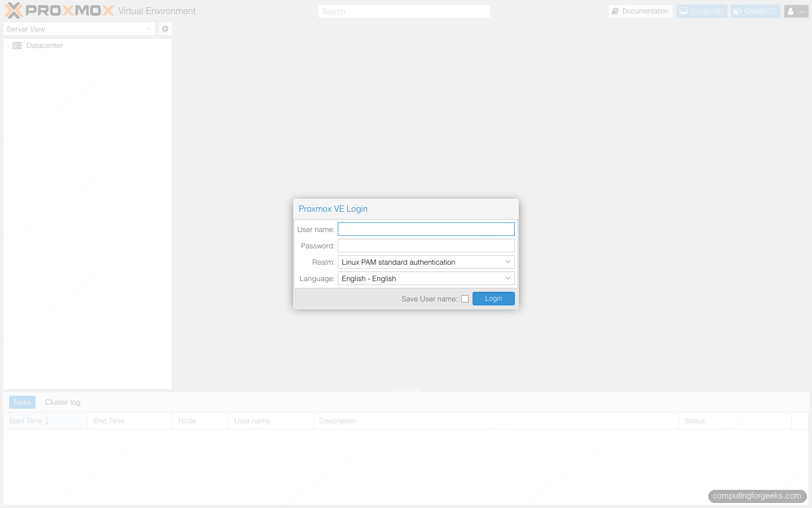Open the Documentation button
Image resolution: width=812 pixels, height=508 pixels.
[x=641, y=11]
